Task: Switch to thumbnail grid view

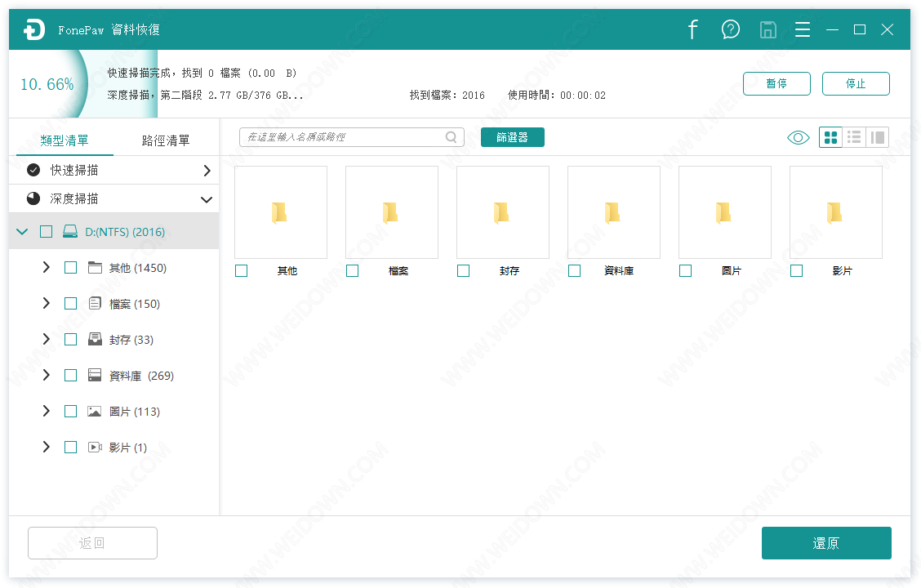Action: pyautogui.click(x=830, y=137)
